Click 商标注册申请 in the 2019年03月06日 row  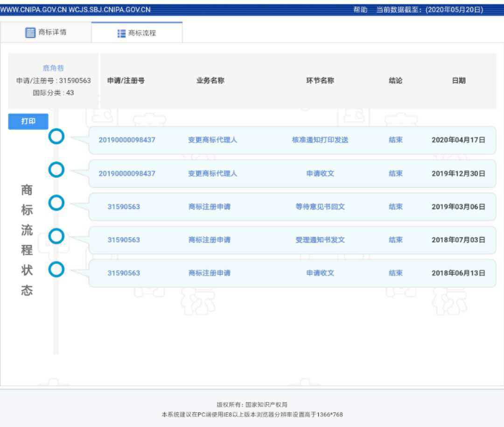(210, 206)
